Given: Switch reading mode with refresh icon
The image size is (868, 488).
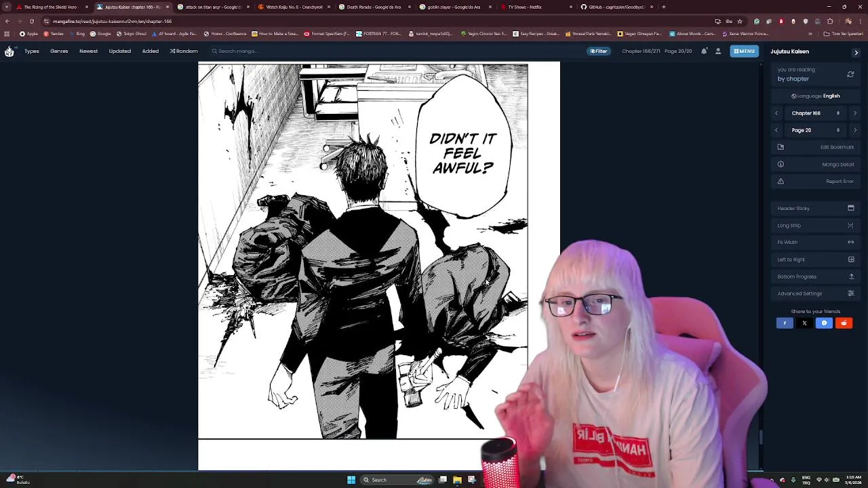Looking at the screenshot, I should (850, 74).
